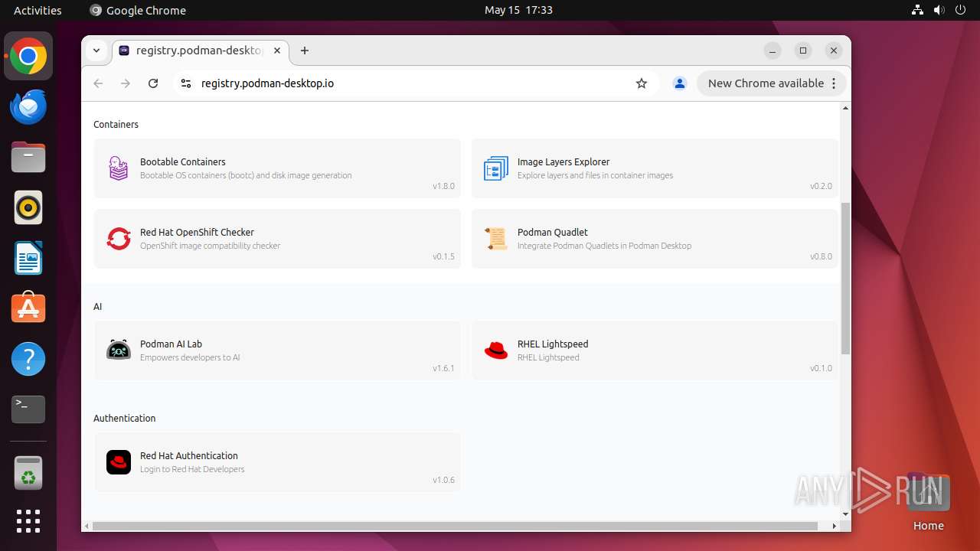Viewport: 980px width, 551px height.
Task: Click the v0.1.5 version label
Action: coord(443,256)
